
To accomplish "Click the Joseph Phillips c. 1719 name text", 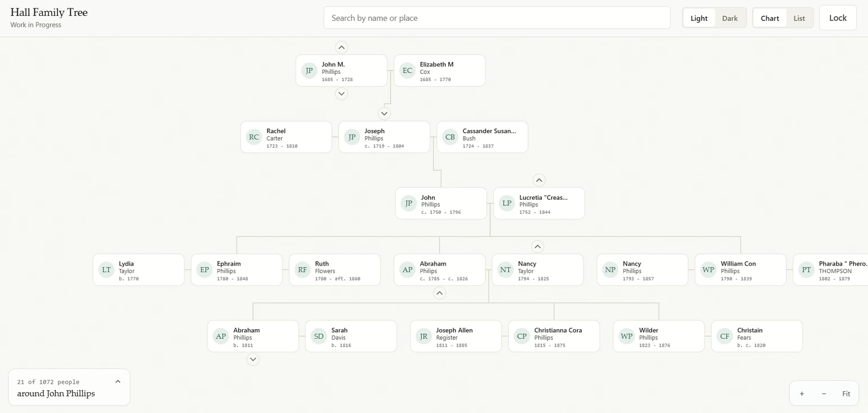I will pyautogui.click(x=374, y=131).
